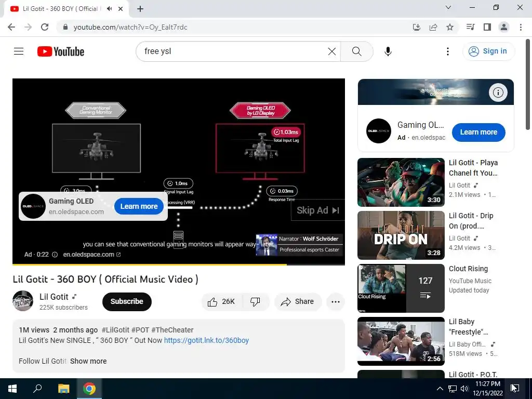Click the Lil Gotit - Drip On title
The image size is (532, 399).
tap(471, 221)
